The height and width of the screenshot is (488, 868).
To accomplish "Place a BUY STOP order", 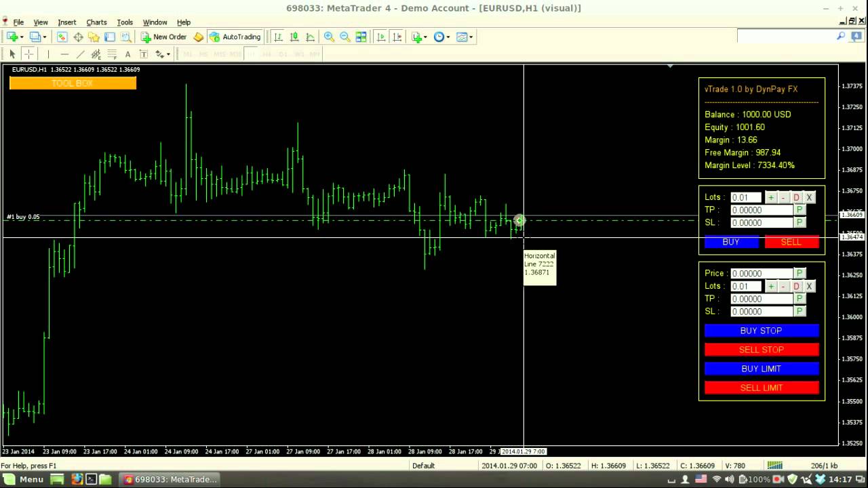I will coord(762,331).
